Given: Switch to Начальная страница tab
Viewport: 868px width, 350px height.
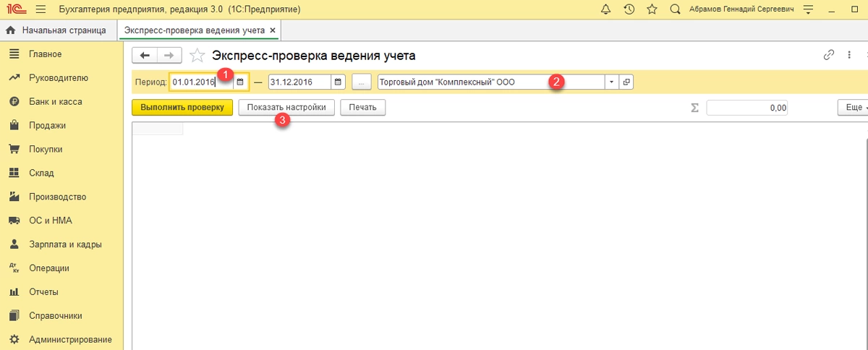Looking at the screenshot, I should coord(57,30).
